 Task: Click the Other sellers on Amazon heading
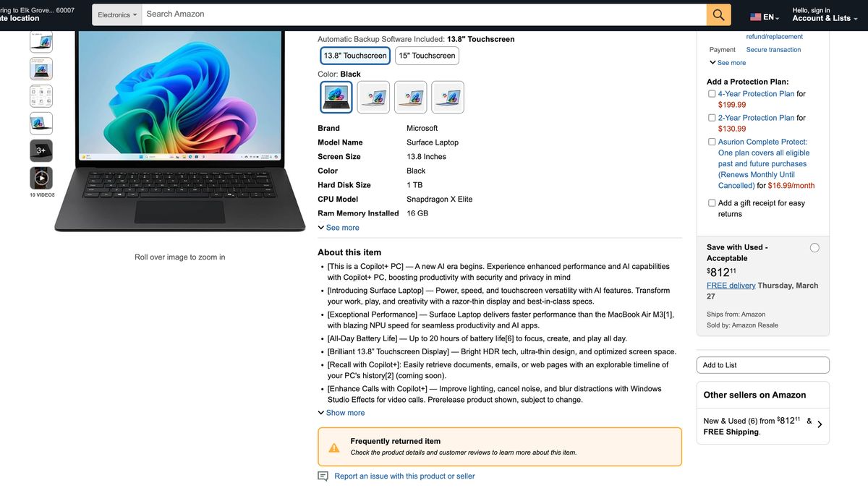(x=754, y=395)
